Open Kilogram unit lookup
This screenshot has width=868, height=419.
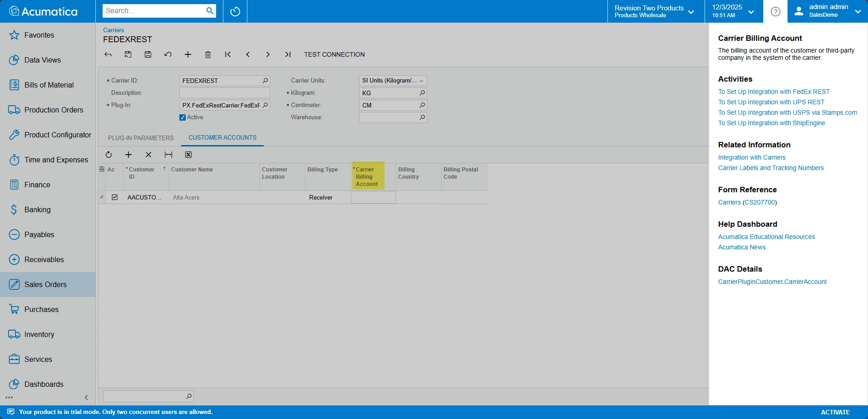click(x=422, y=93)
